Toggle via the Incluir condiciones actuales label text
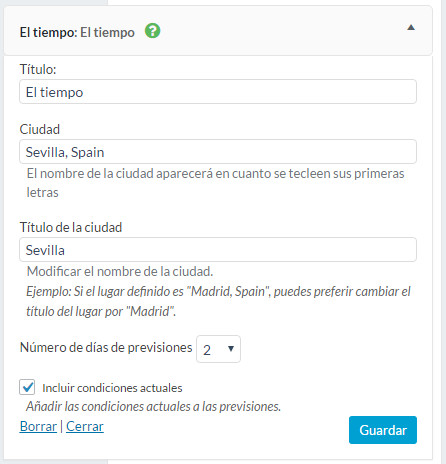Viewport: 446px width, 464px height. [x=112, y=388]
